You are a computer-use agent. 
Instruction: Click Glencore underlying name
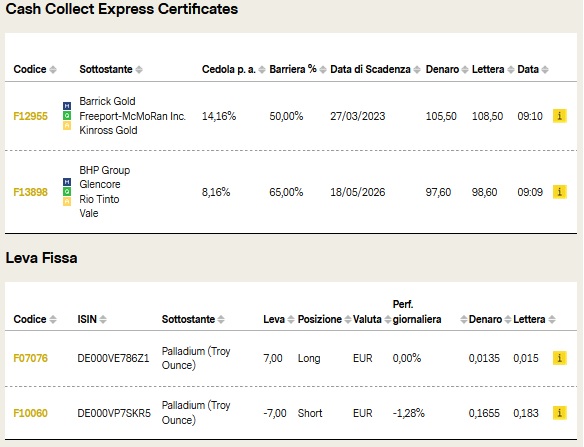(100, 184)
